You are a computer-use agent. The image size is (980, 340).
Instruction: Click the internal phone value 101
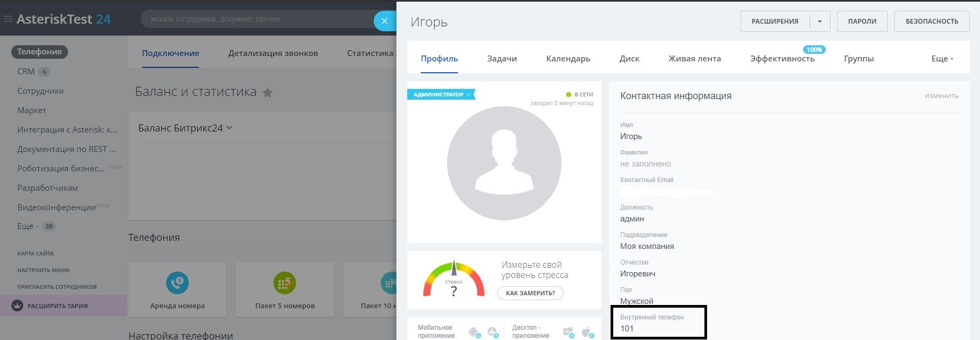coord(627,328)
